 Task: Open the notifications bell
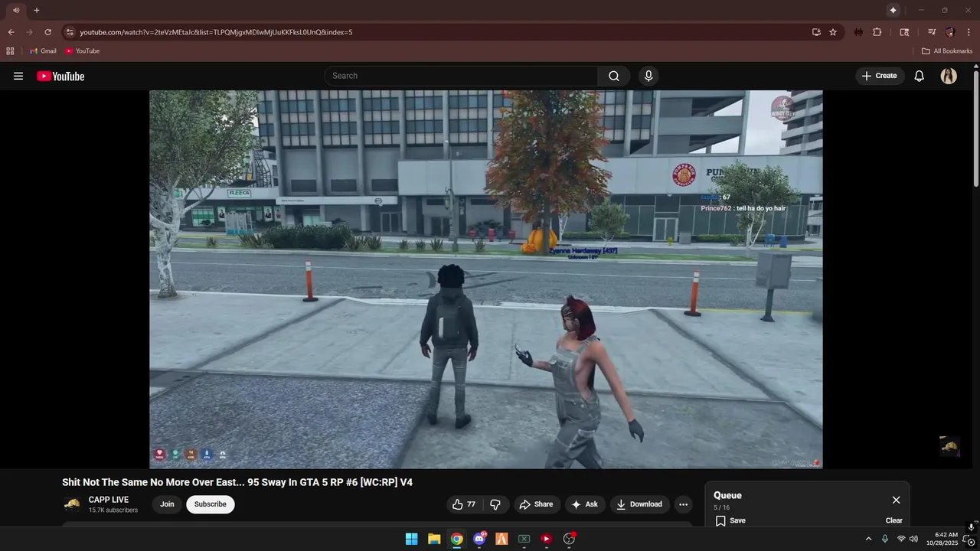[x=920, y=76]
